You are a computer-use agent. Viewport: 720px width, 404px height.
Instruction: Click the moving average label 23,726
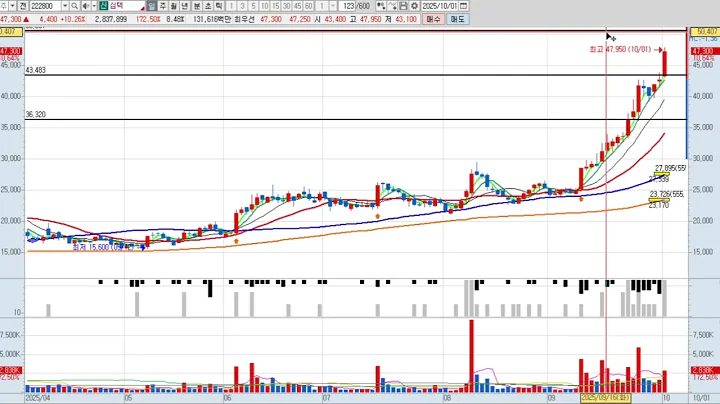[667, 194]
